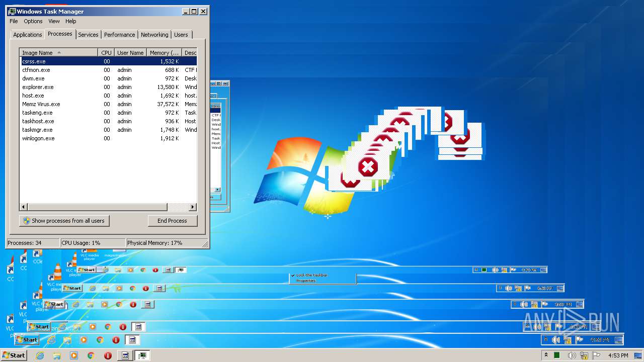Open Windows Media Player from the taskbar
This screenshot has height=362, width=644.
[74, 355]
